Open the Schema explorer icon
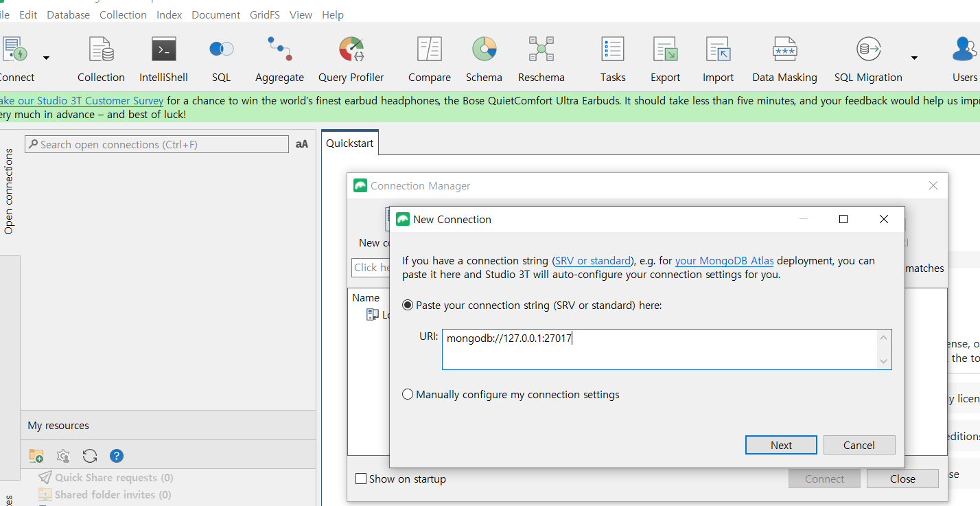 pyautogui.click(x=484, y=59)
